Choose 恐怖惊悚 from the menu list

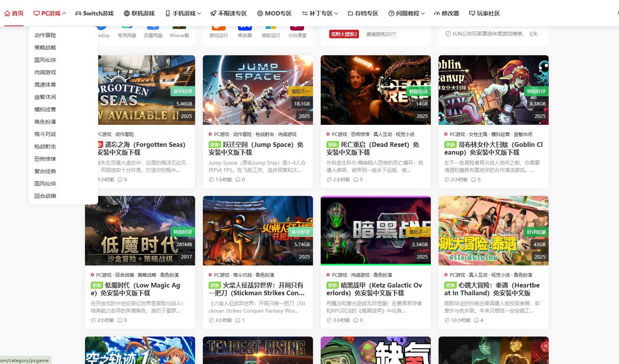coord(45,158)
